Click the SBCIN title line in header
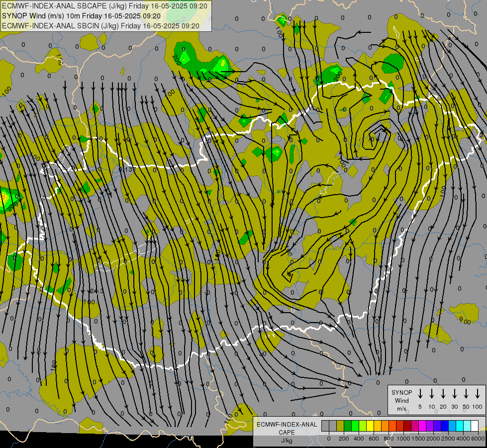The height and width of the screenshot is (448, 487). 100,26
